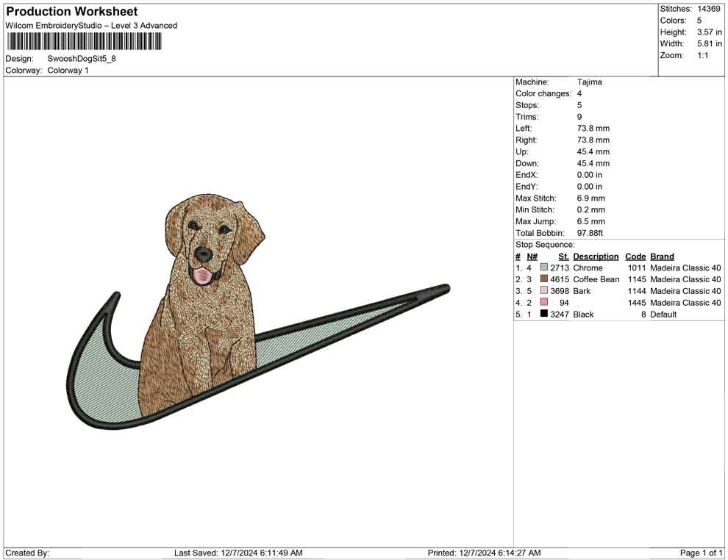Screen dimensions: 728x560
Task: Pick the Bark thread color swatch
Action: click(x=544, y=292)
